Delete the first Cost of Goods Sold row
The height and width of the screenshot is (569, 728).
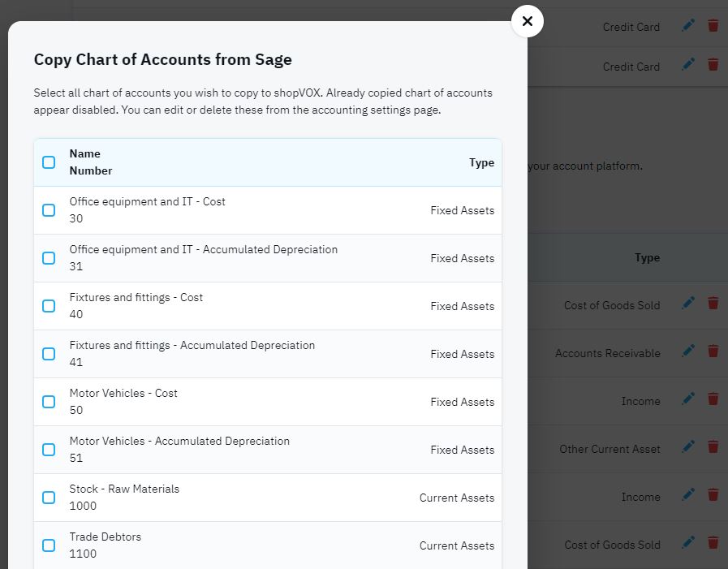713,303
